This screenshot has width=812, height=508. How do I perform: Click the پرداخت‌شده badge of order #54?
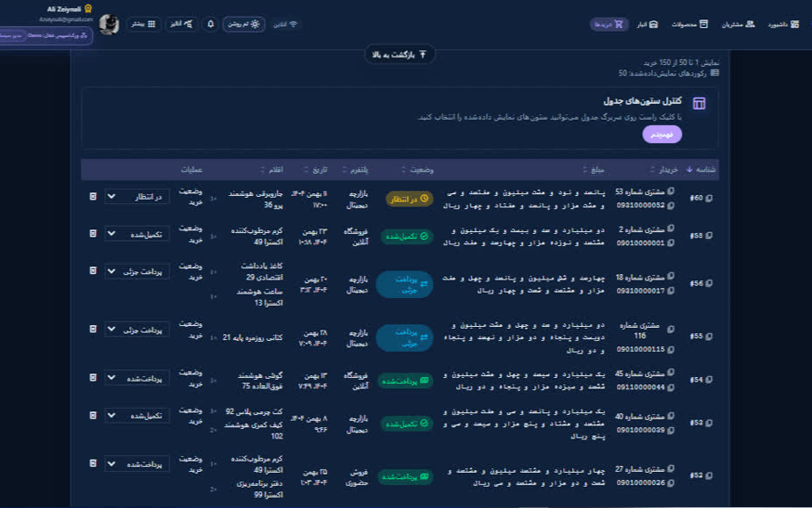405,381
